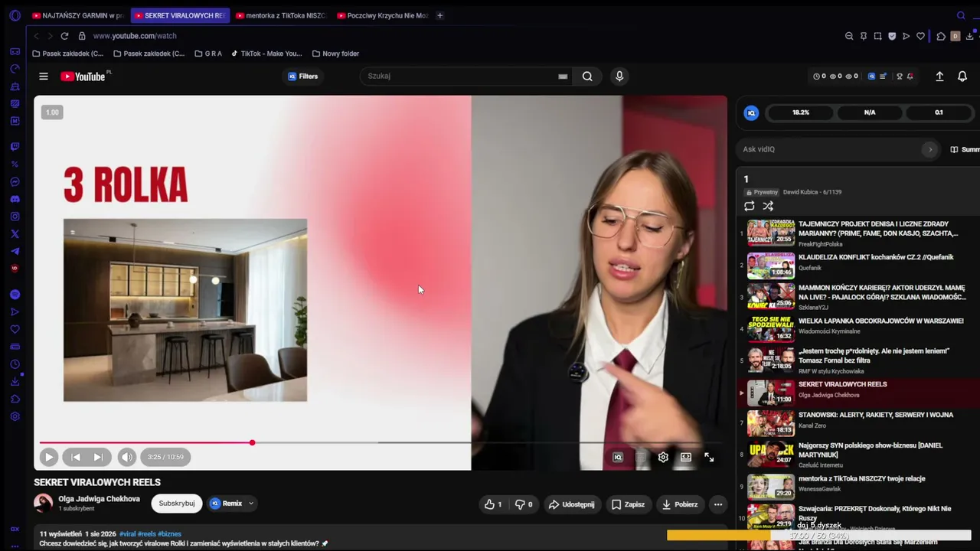Start voice search with the microphone

pyautogui.click(x=619, y=77)
